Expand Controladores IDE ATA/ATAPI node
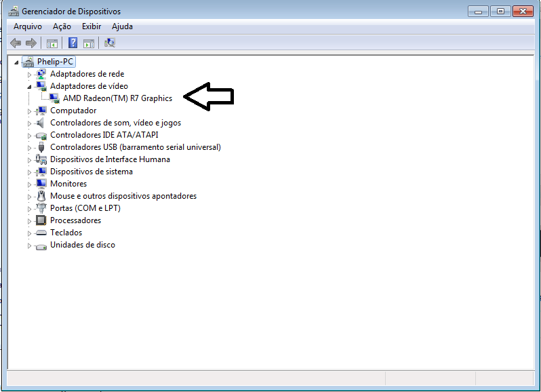 (x=29, y=136)
